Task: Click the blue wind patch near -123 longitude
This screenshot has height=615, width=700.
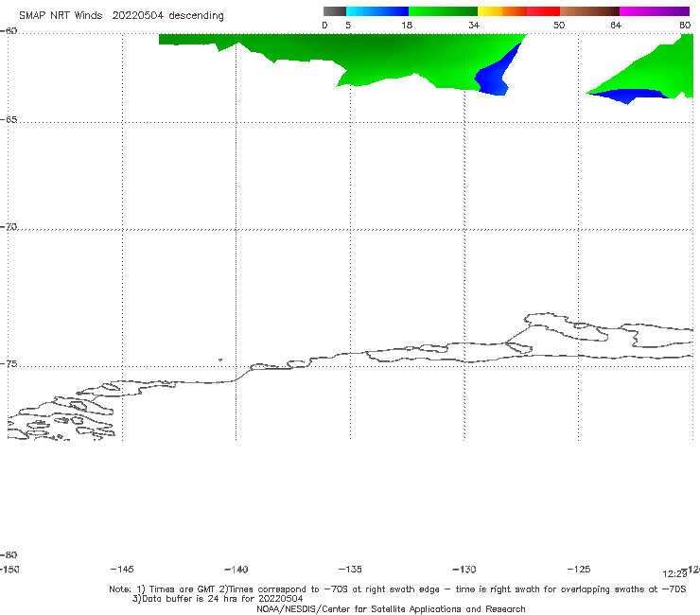Action: tap(627, 95)
